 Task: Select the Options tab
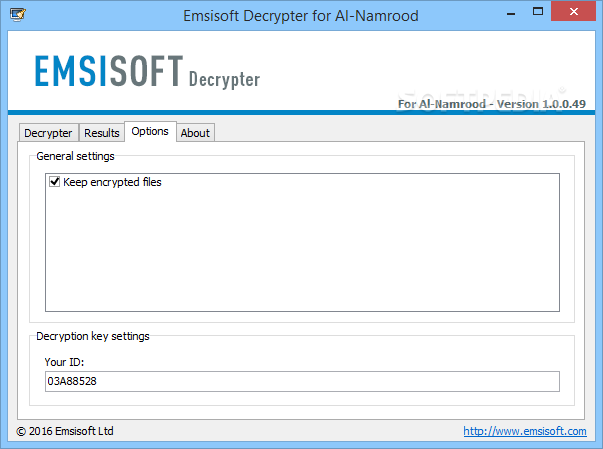150,131
